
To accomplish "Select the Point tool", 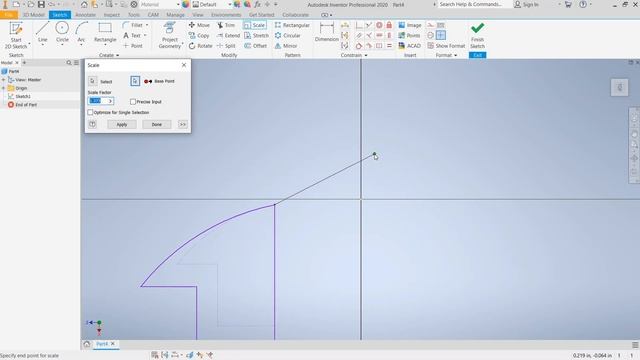I will pos(133,46).
